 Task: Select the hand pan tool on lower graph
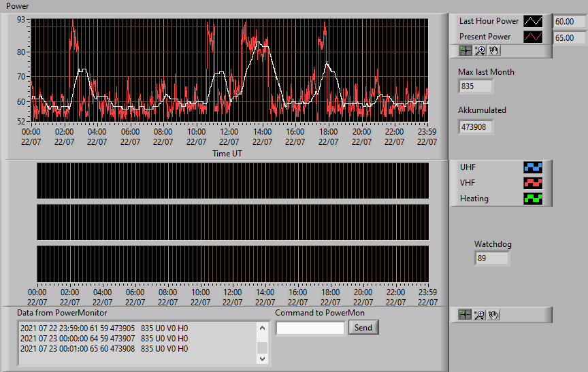click(x=493, y=315)
